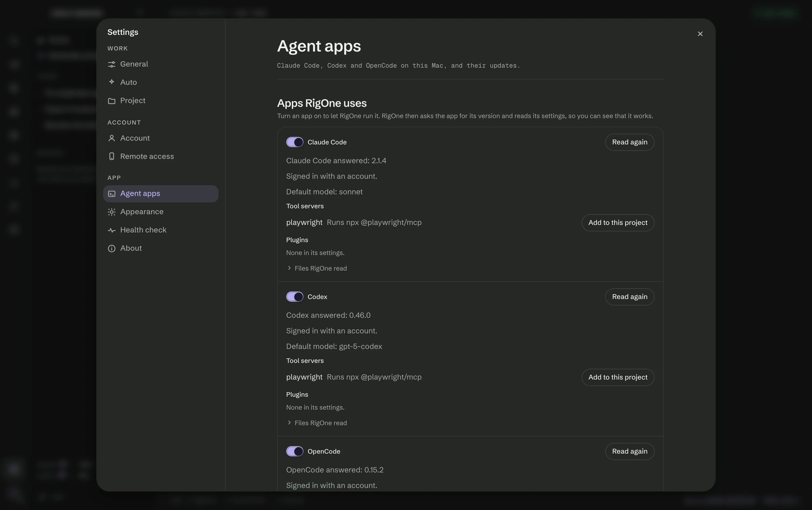Open the Health check page
The width and height of the screenshot is (812, 510).
click(161, 230)
